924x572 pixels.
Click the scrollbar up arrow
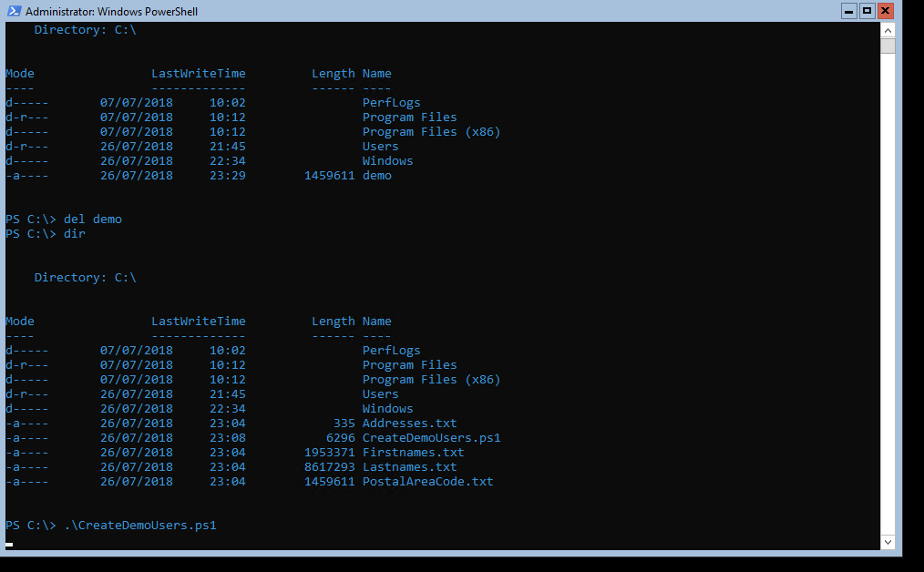pos(888,29)
